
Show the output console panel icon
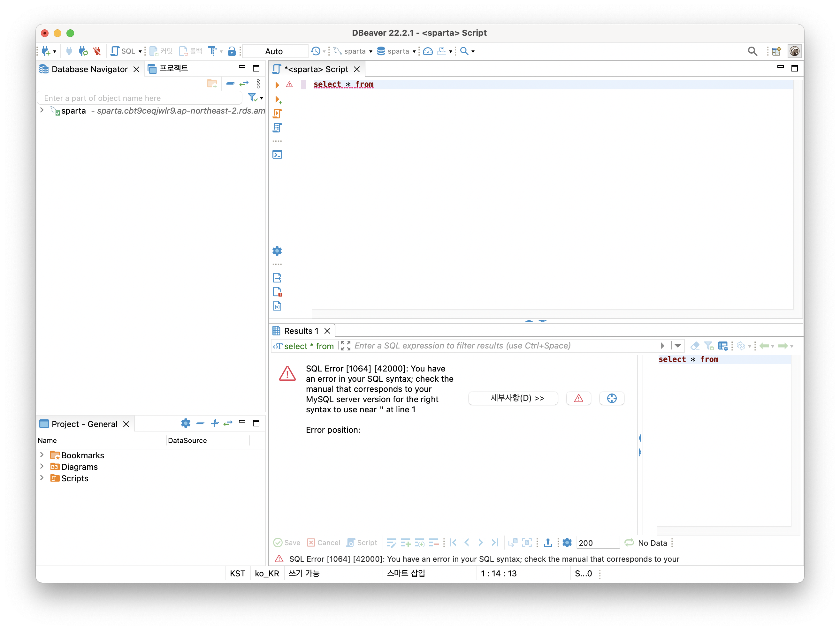point(277,154)
